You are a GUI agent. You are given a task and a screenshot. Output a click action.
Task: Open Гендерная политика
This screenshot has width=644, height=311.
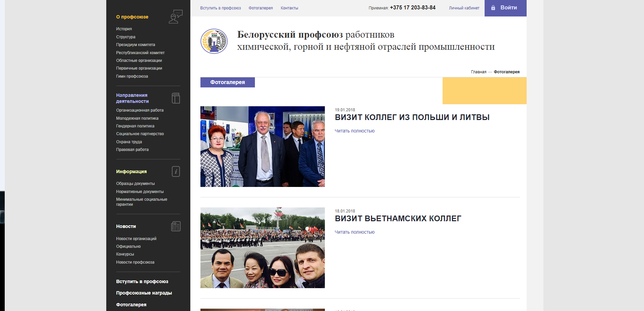(x=135, y=126)
